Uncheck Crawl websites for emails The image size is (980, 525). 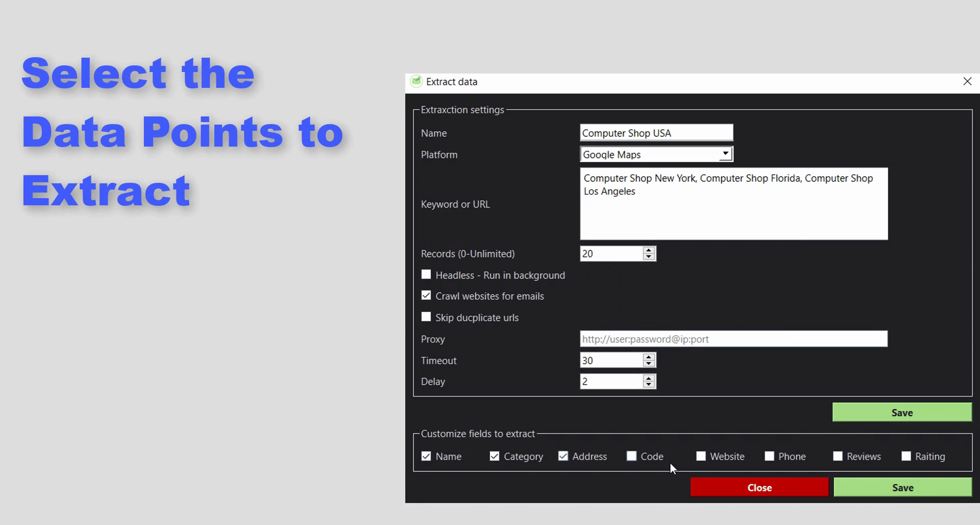(x=426, y=296)
